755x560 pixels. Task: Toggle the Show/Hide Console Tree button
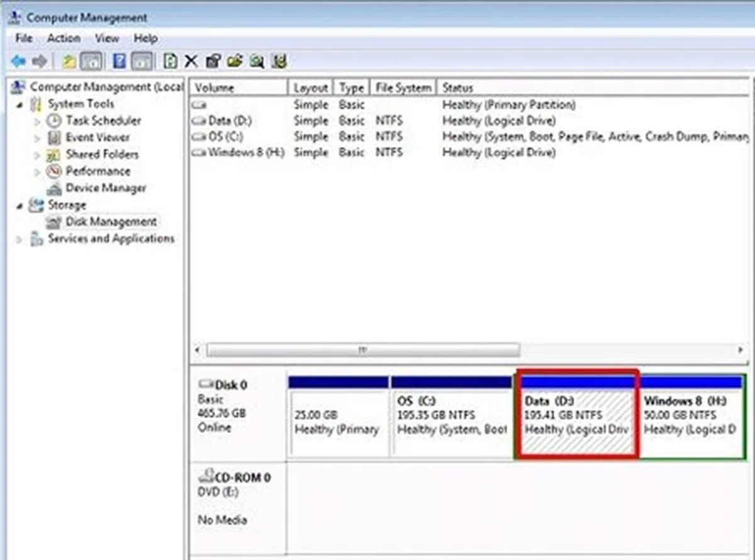coord(92,61)
